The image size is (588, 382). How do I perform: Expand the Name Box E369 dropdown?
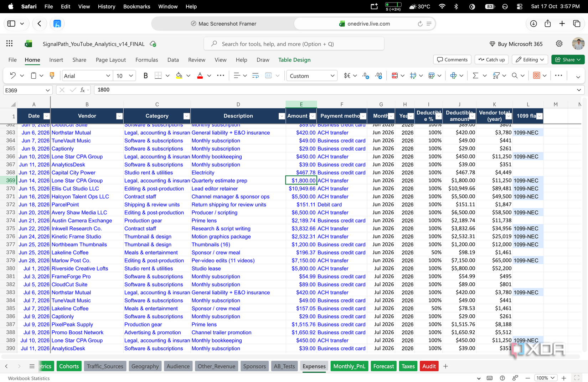coord(48,90)
